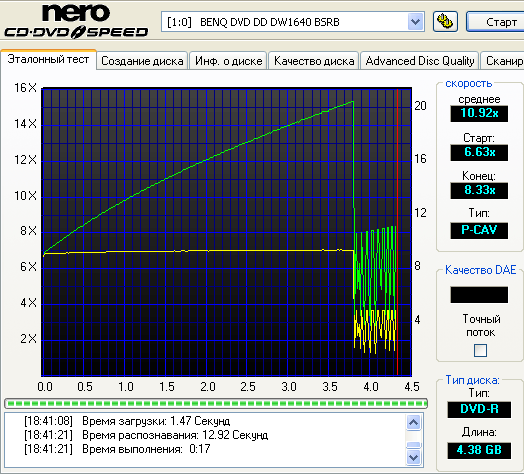The width and height of the screenshot is (524, 474).
Task: Open the BENQ DVD drive selection dropdown
Action: (415, 22)
